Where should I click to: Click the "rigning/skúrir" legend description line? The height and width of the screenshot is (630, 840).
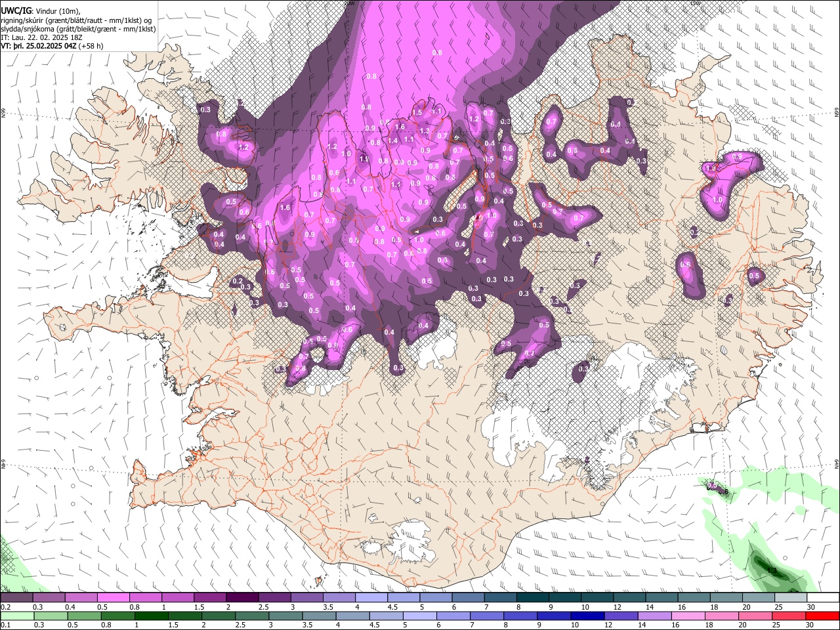[x=76, y=20]
